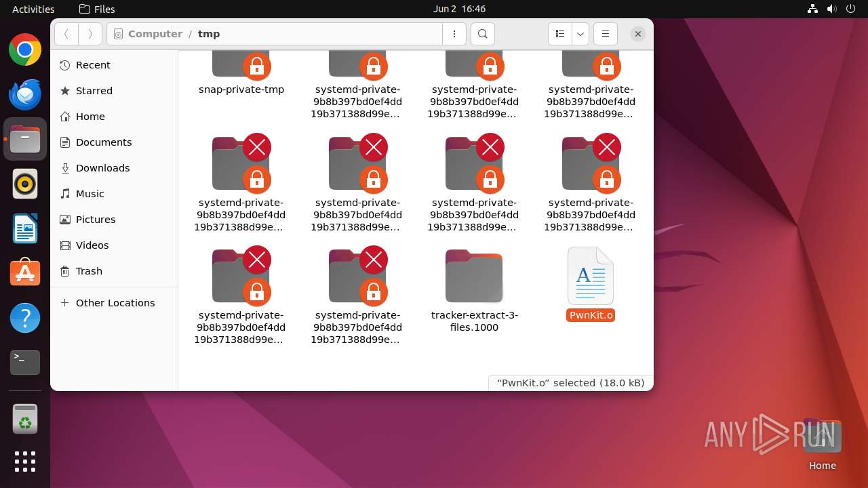This screenshot has height=488, width=868.
Task: Open Pictures in the sidebar
Action: [x=114, y=220]
